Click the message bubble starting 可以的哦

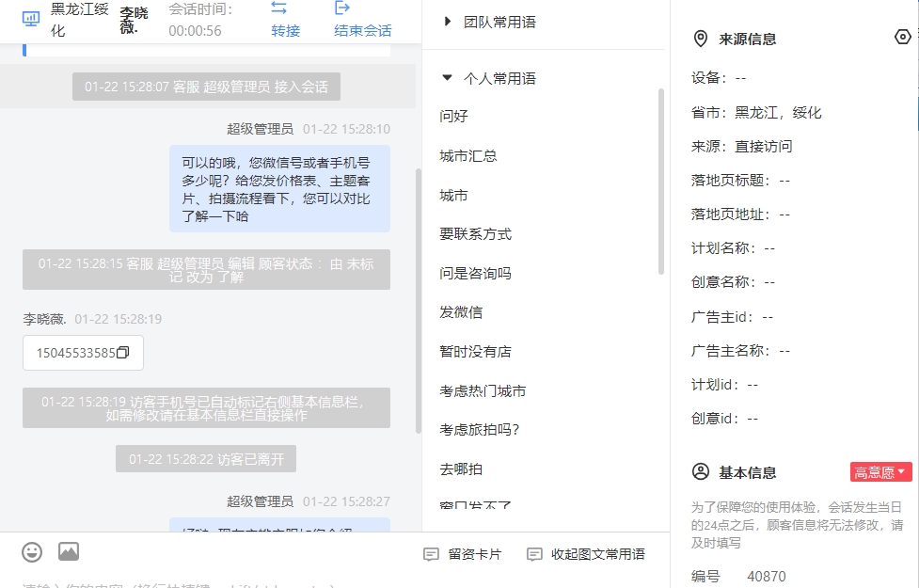coord(279,189)
